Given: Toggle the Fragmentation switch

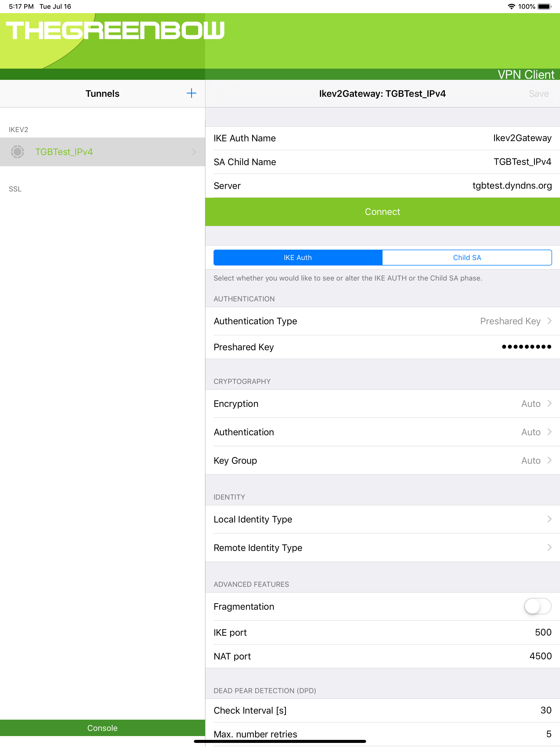Looking at the screenshot, I should 537,606.
